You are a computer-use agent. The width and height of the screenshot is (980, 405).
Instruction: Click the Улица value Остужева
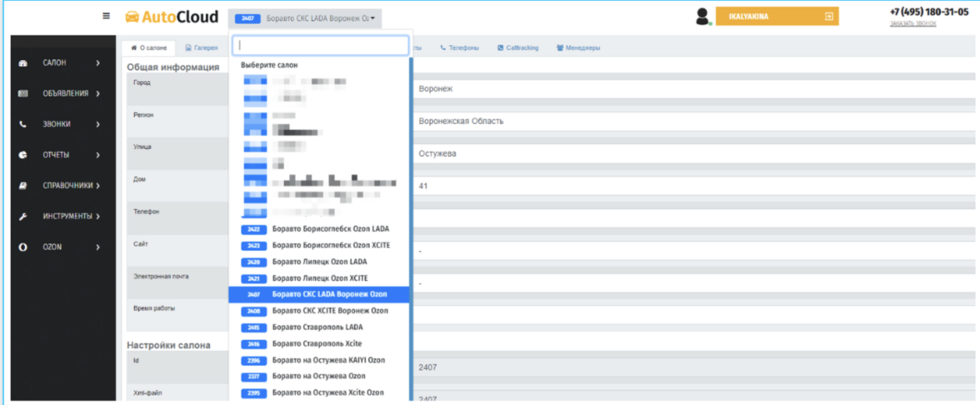[437, 153]
